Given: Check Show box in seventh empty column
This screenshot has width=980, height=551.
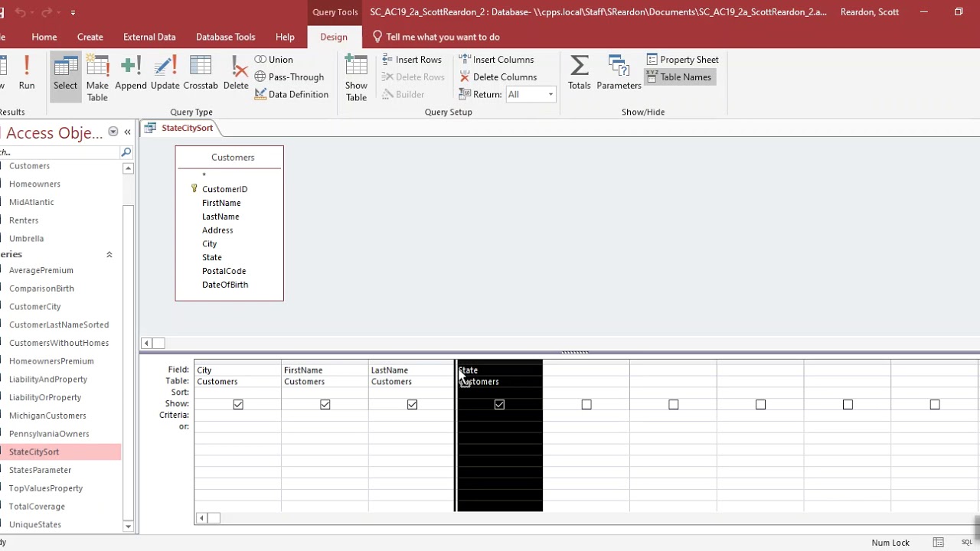Looking at the screenshot, I should click(760, 404).
